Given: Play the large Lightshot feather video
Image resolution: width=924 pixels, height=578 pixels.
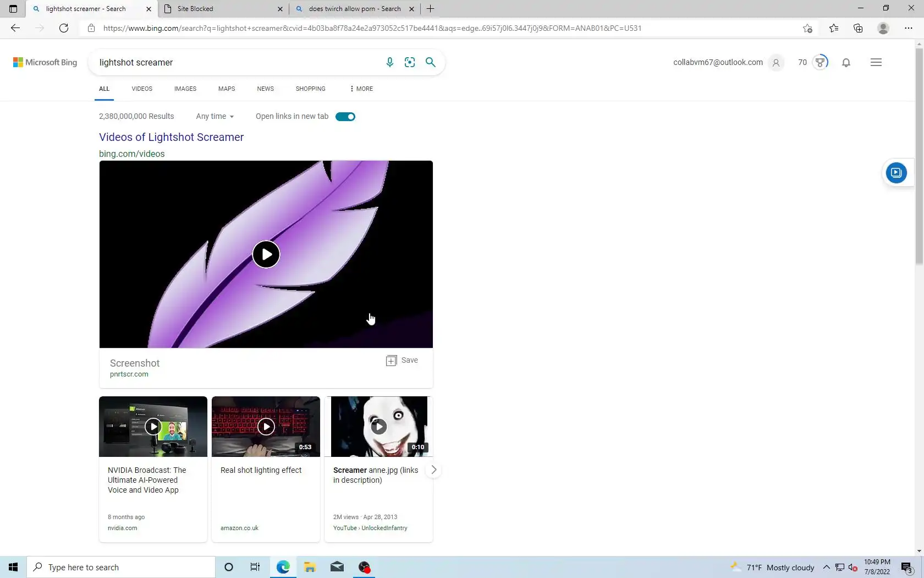Looking at the screenshot, I should [266, 254].
